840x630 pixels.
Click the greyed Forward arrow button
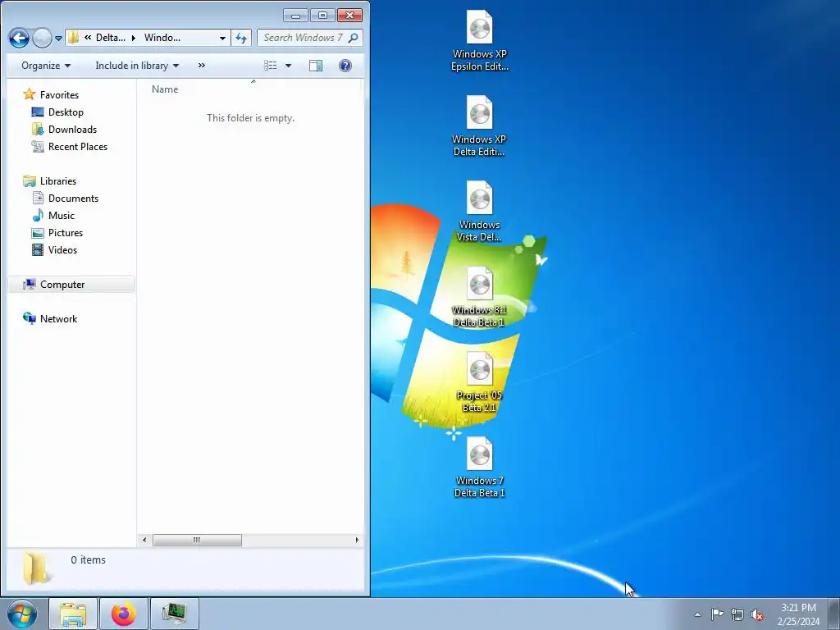42,38
